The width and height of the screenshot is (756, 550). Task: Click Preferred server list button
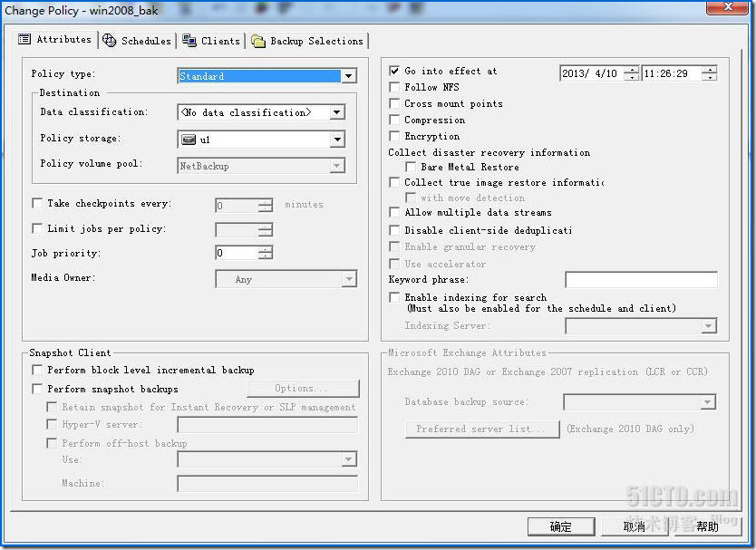(482, 429)
